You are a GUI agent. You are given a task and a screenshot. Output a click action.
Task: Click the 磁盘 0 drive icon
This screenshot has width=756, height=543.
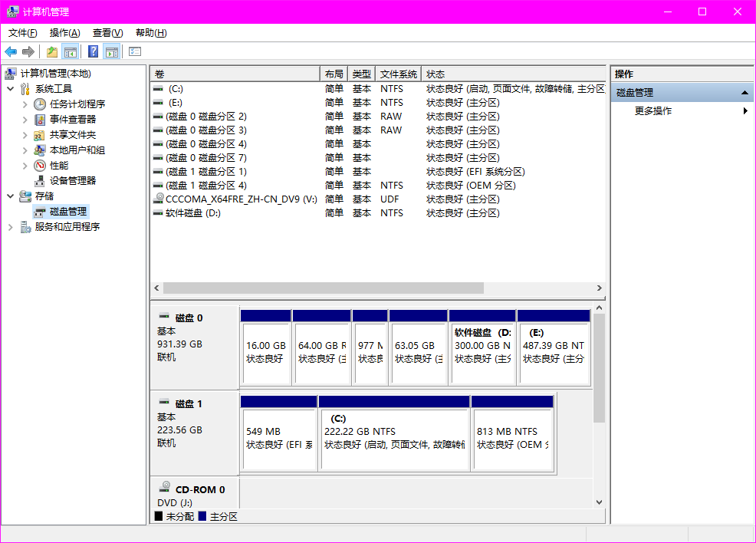tap(164, 316)
